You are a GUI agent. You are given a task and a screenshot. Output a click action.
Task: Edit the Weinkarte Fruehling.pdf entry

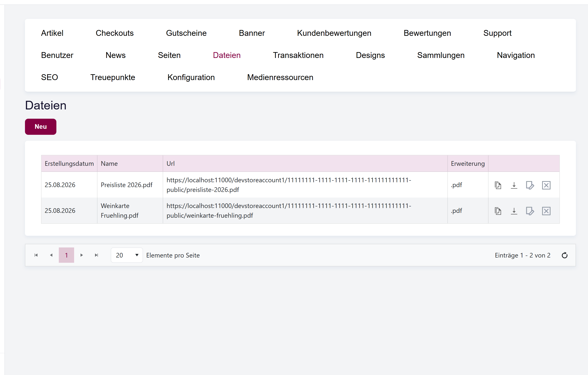(x=530, y=211)
